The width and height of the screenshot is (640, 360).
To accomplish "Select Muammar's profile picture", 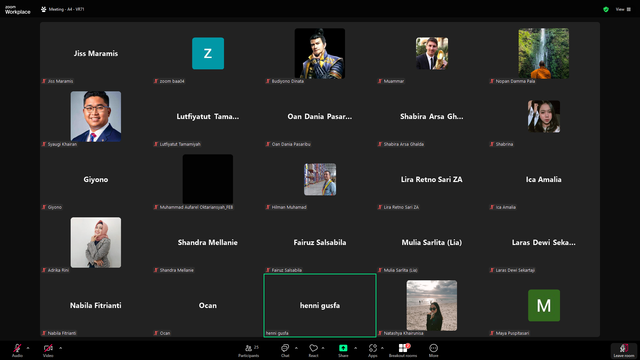I will point(432,53).
